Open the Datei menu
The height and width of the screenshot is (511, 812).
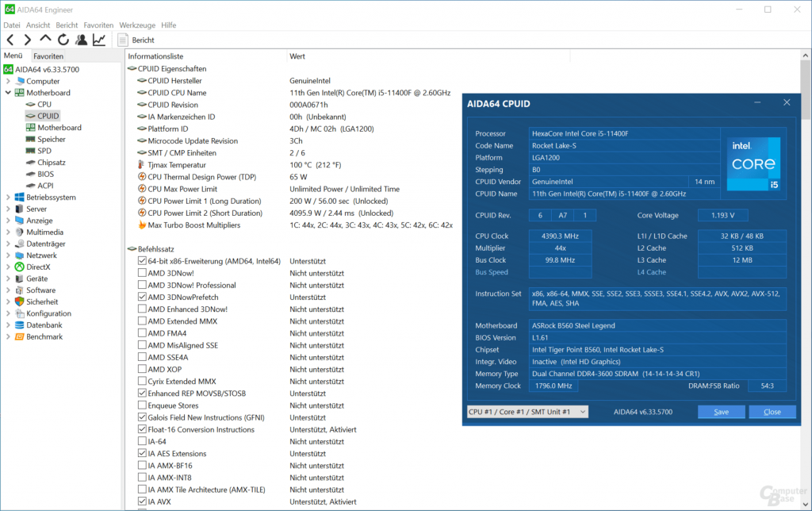tap(12, 25)
